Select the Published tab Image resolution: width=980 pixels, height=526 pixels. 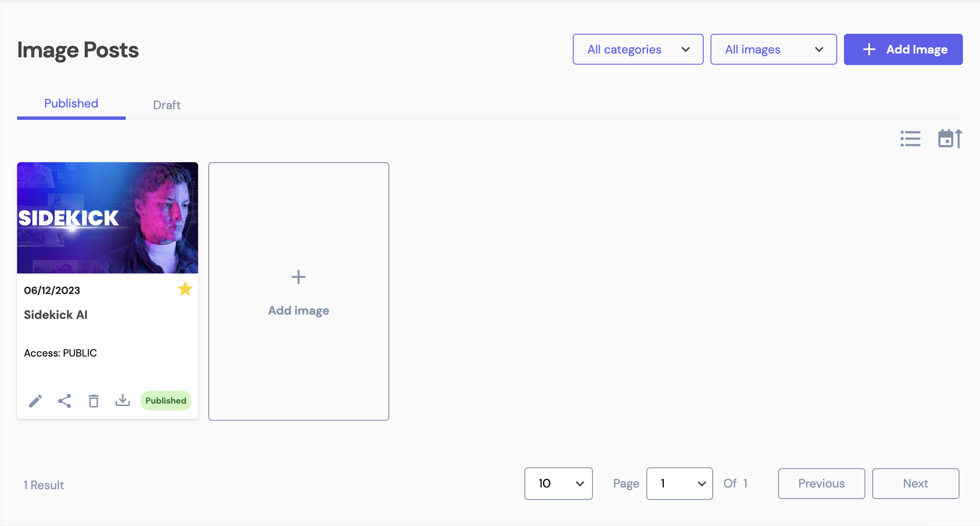pos(71,103)
